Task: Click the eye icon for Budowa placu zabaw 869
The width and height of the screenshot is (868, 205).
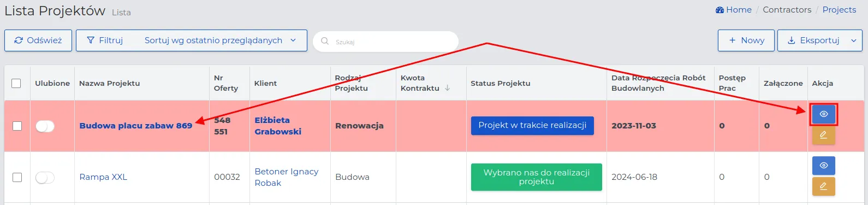Action: point(823,114)
